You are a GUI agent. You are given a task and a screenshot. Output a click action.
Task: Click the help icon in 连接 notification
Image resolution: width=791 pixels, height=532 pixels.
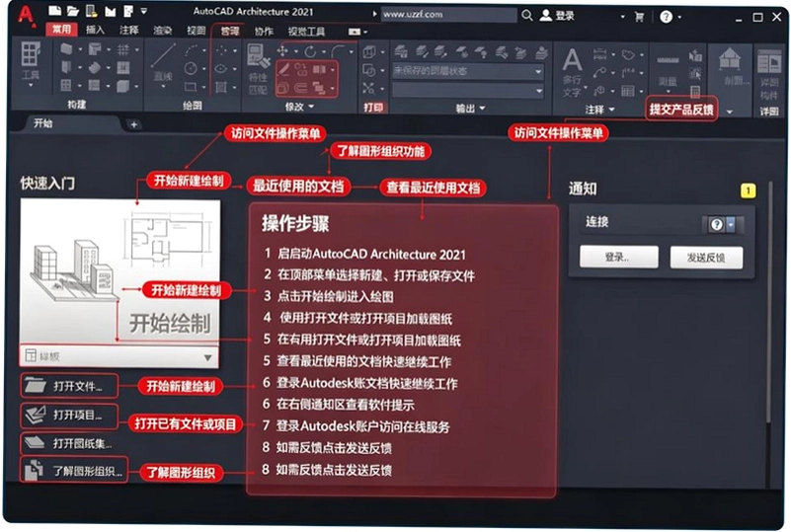click(x=716, y=224)
